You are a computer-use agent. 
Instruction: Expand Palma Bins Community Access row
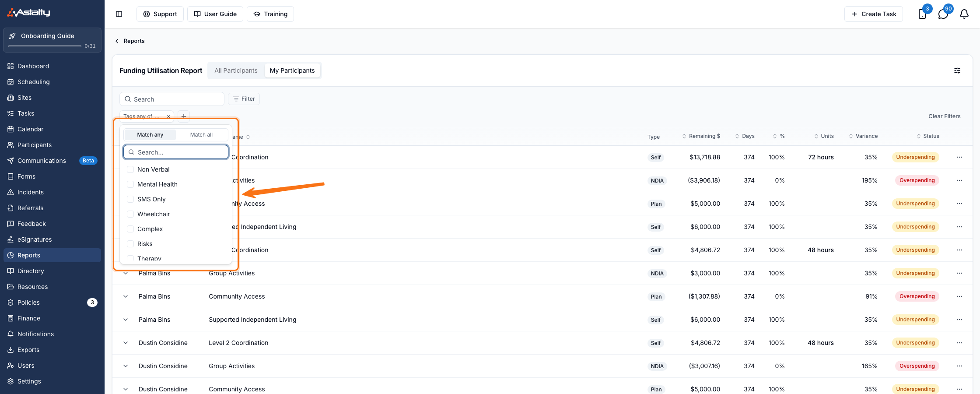click(126, 296)
